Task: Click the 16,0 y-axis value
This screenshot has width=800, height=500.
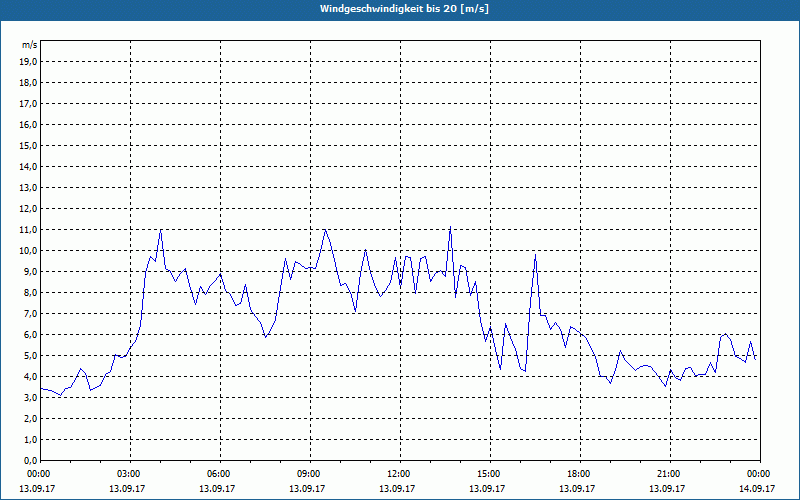Action: point(28,124)
